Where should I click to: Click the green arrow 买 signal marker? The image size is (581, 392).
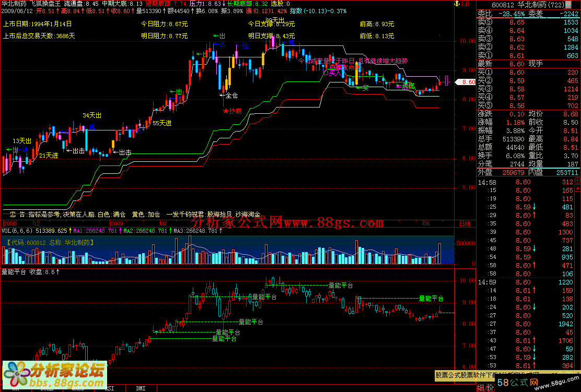[362, 88]
